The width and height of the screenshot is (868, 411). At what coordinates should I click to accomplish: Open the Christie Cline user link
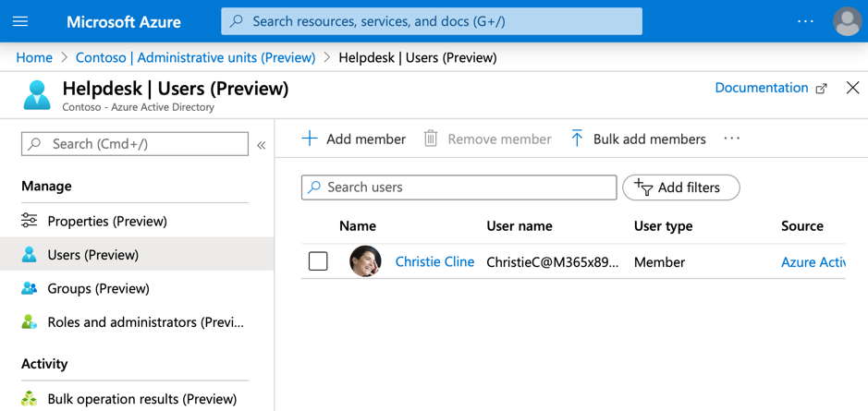tap(434, 261)
